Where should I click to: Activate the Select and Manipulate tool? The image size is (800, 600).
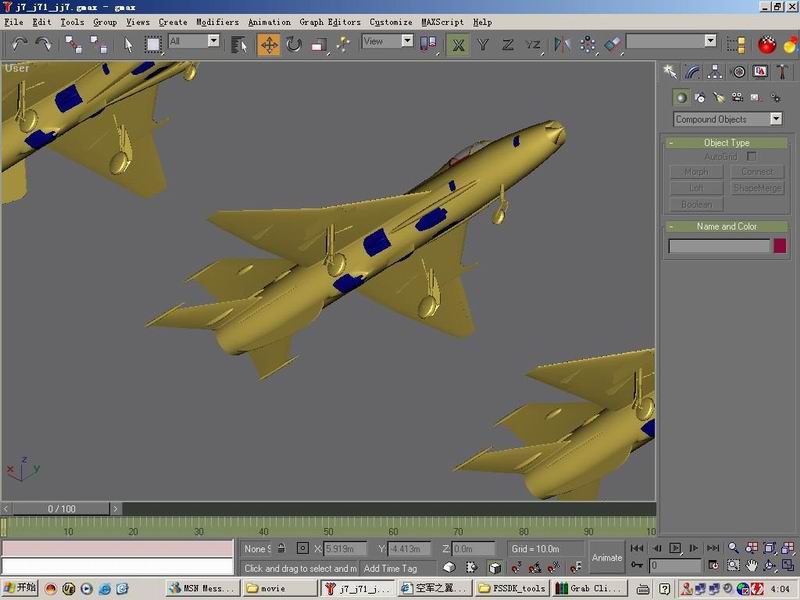pyautogui.click(x=343, y=44)
